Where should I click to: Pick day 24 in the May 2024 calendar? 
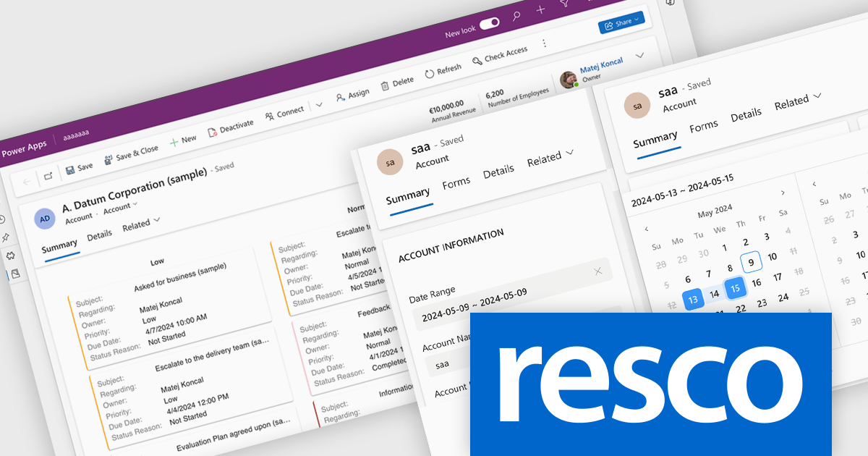click(x=783, y=297)
